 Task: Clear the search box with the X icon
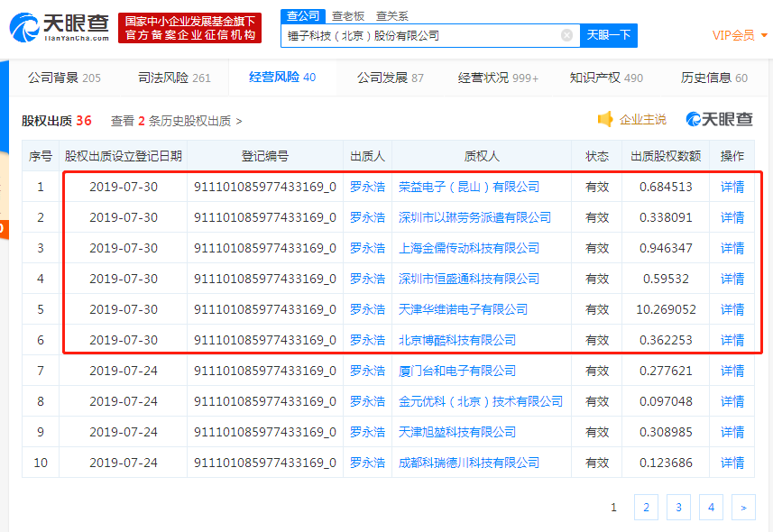[567, 35]
